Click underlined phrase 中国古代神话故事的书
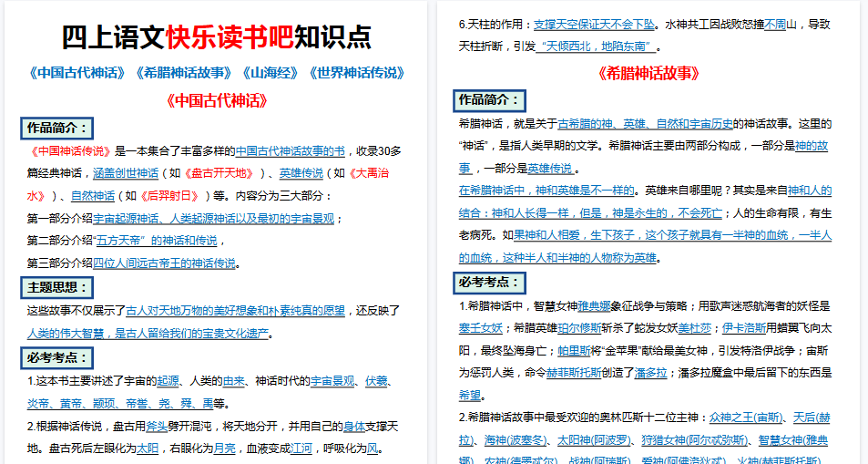The image size is (868, 464). click(290, 150)
